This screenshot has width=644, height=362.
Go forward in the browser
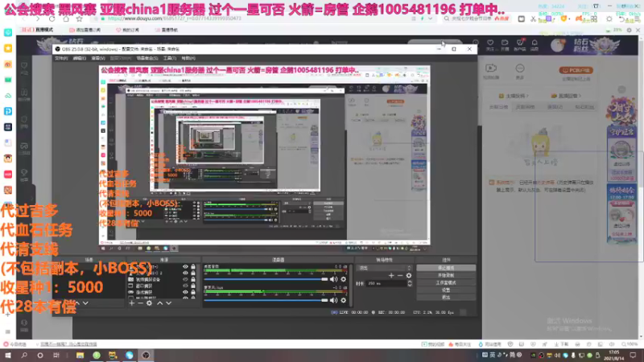click(x=37, y=19)
